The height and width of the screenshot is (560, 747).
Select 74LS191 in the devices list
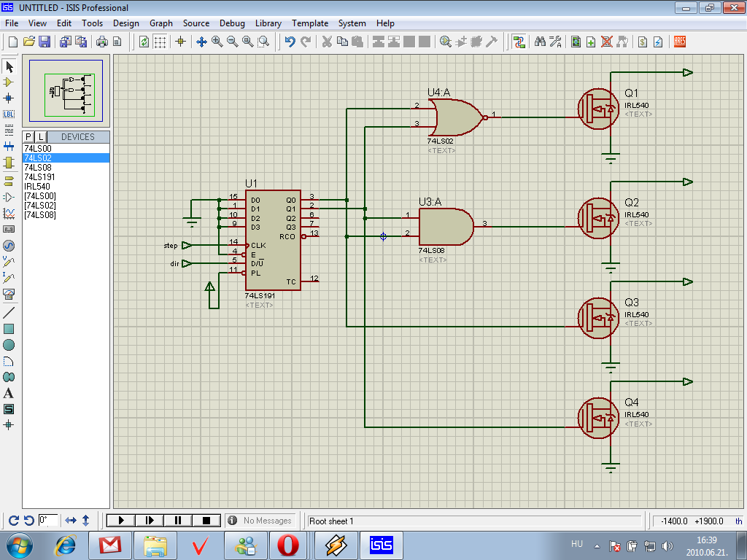click(66, 177)
